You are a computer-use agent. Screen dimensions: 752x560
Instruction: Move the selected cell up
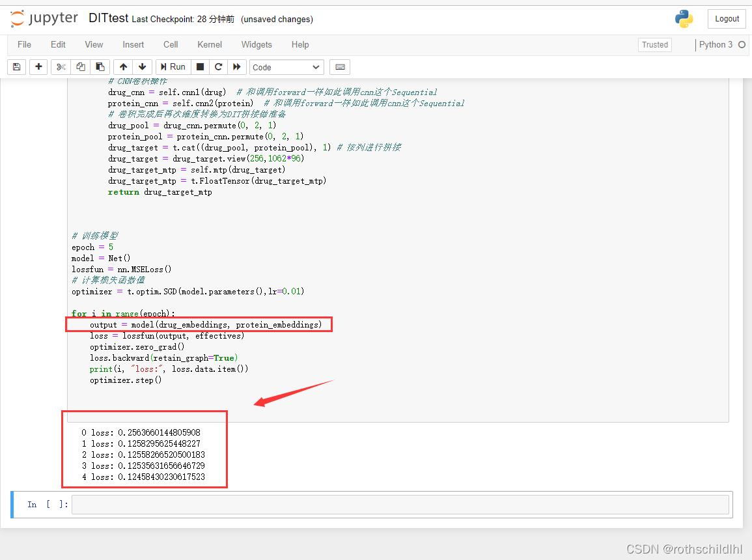click(x=123, y=66)
